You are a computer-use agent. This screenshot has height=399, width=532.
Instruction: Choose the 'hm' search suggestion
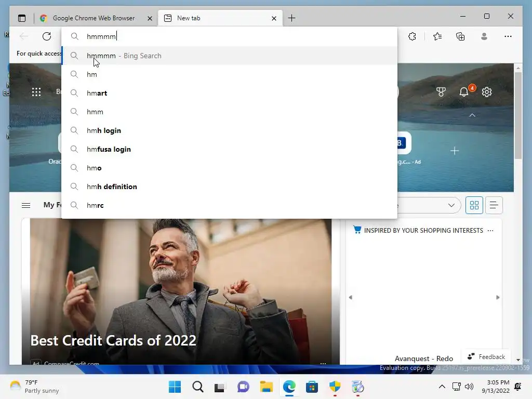[x=229, y=74]
